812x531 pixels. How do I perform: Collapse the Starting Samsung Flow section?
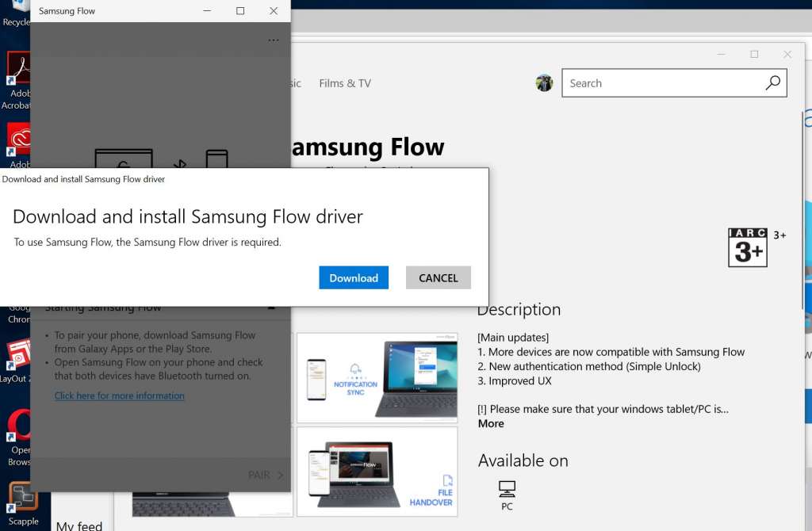pos(271,308)
